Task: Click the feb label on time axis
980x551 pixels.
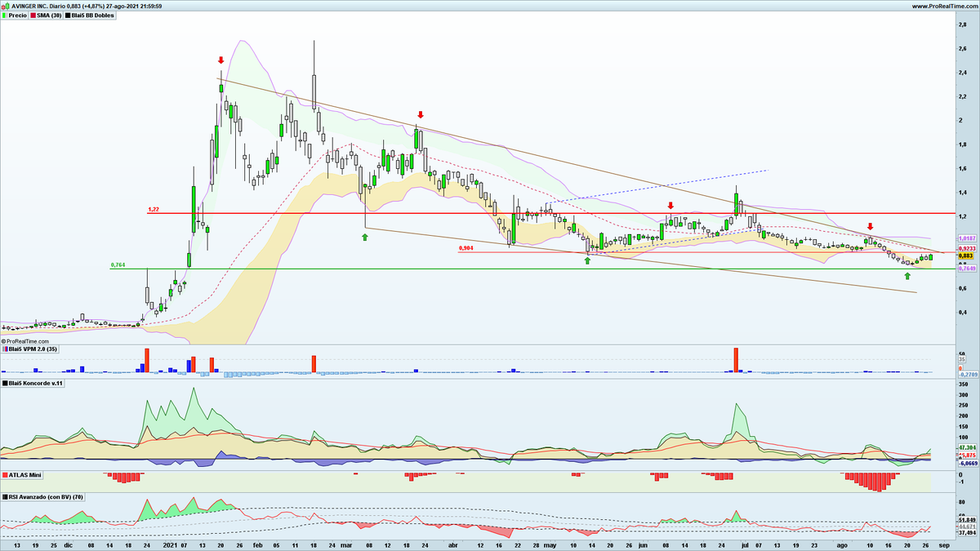Action: (x=258, y=544)
